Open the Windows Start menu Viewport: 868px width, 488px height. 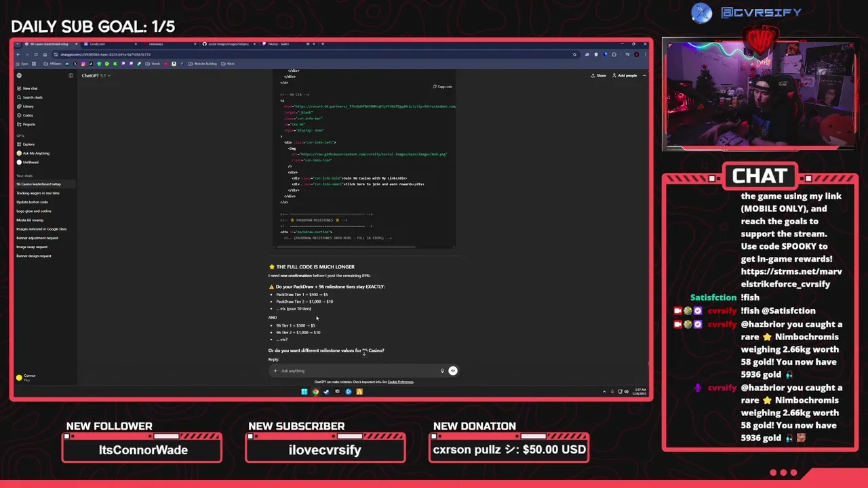coord(304,391)
